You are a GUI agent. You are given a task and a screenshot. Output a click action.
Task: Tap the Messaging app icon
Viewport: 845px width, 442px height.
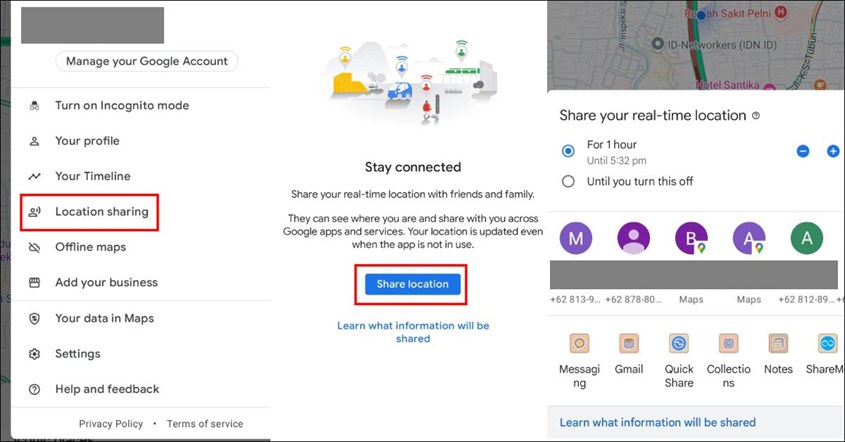[579, 344]
